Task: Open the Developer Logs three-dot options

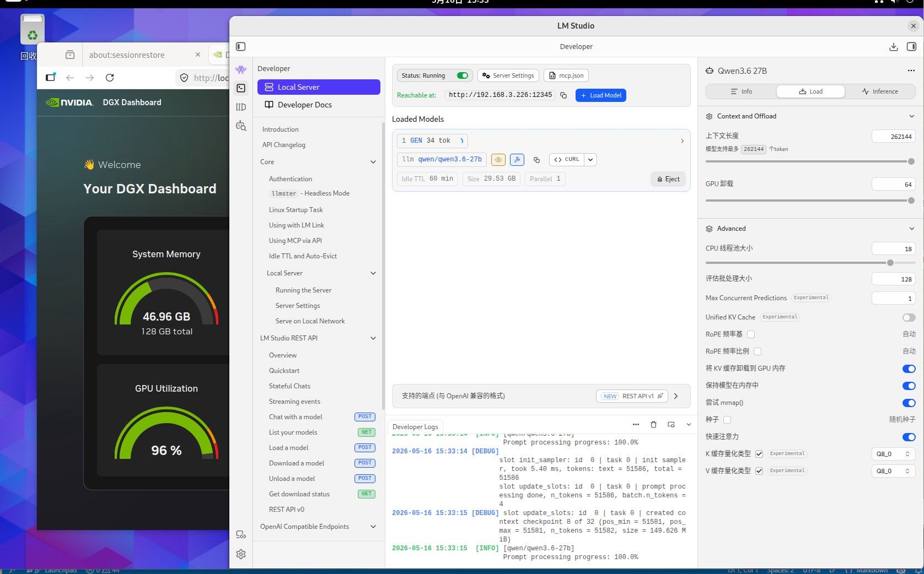Action: point(636,425)
